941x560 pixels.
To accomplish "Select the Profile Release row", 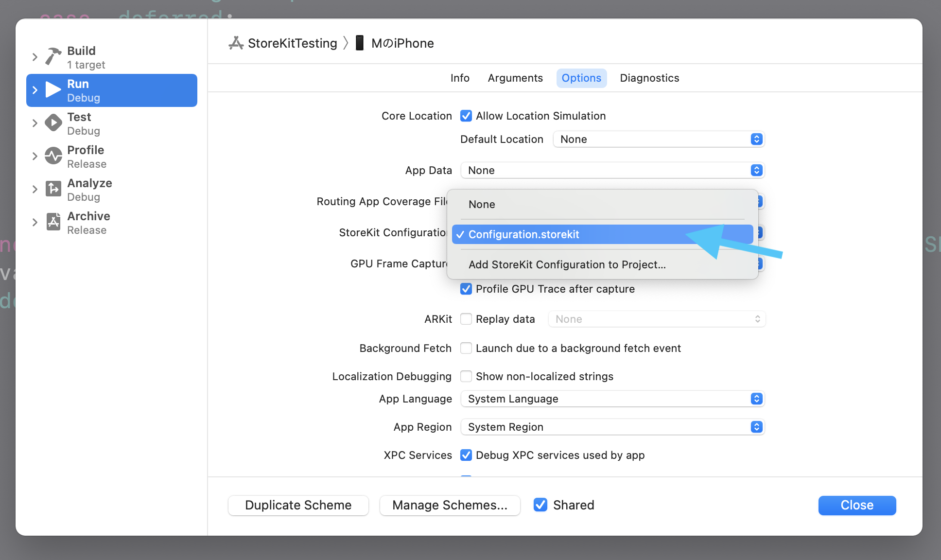I will coord(112,157).
